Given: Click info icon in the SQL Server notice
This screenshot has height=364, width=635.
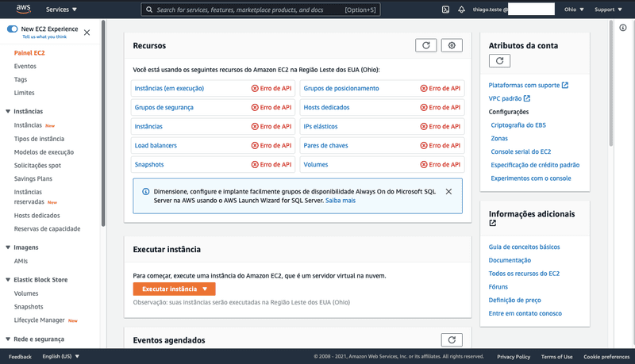Looking at the screenshot, I should point(146,191).
